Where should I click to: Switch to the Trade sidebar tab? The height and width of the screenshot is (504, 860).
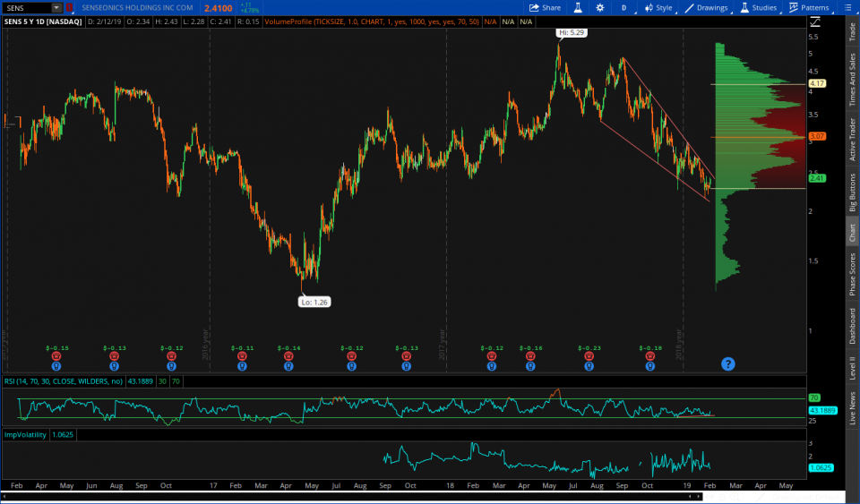click(x=852, y=31)
